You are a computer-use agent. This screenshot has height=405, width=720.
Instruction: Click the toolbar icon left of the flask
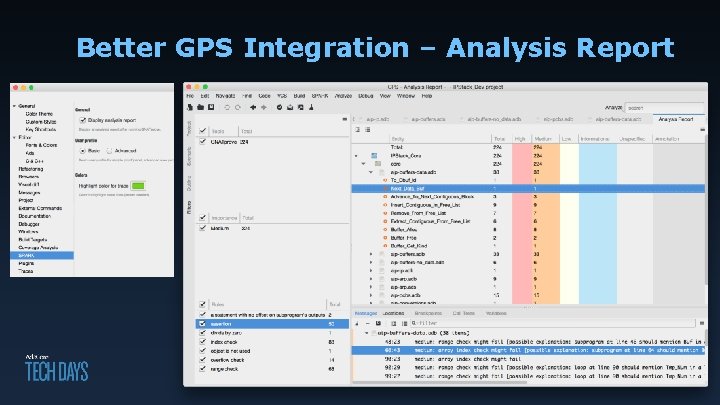point(300,107)
